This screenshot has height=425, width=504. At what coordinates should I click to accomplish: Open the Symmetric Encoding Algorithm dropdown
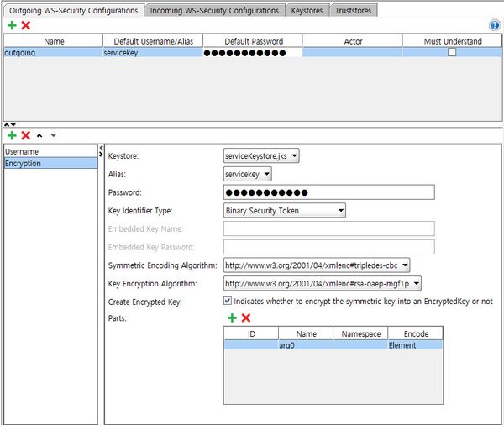[x=317, y=265]
